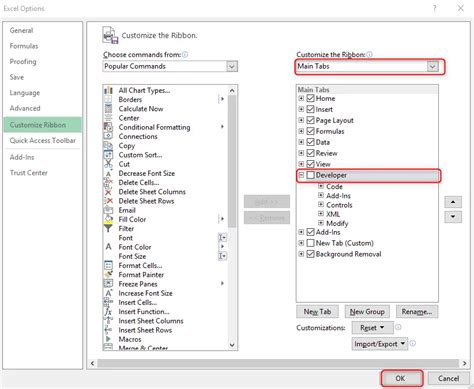Click the Calculate Now icon

[108, 109]
